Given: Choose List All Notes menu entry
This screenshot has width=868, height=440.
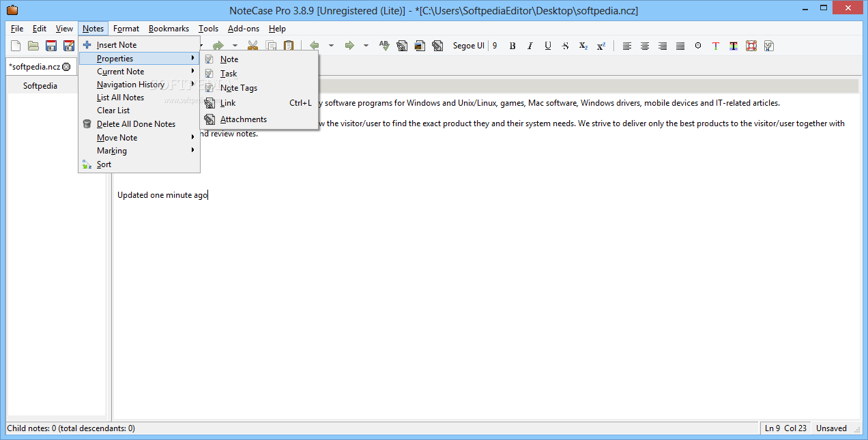Looking at the screenshot, I should click(x=139, y=98).
